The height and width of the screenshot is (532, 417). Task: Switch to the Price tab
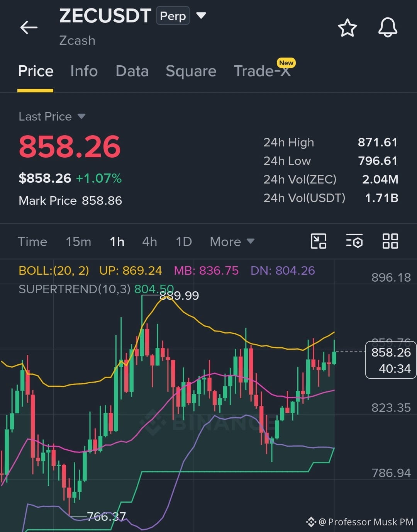tap(36, 71)
